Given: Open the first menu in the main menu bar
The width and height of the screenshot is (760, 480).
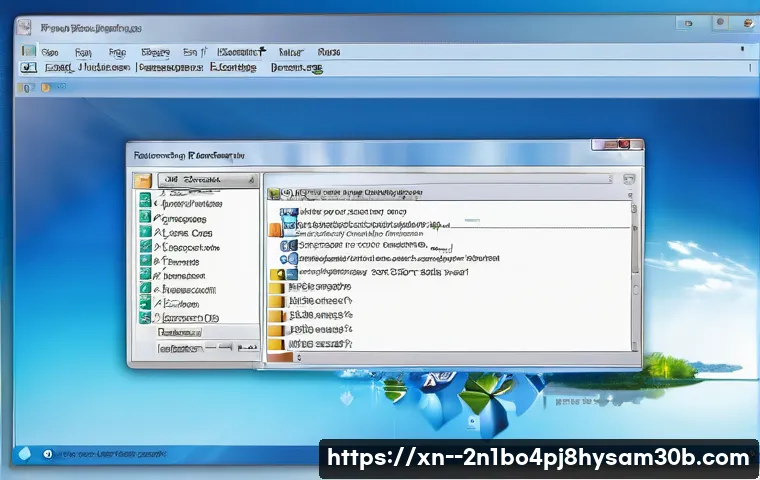Looking at the screenshot, I should click(50, 51).
